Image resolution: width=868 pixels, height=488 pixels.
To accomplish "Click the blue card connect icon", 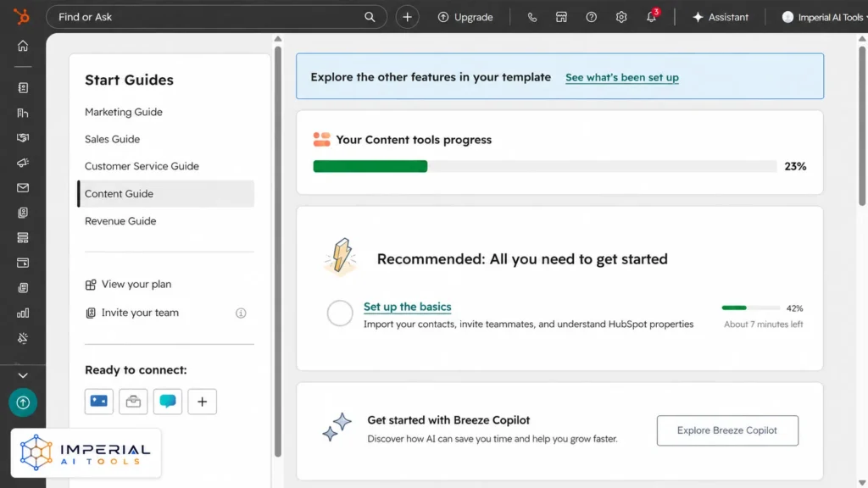I will coord(99,401).
